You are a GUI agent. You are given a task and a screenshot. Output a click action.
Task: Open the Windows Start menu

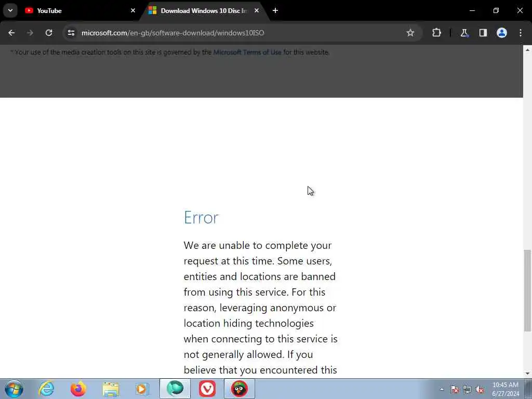pos(14,389)
